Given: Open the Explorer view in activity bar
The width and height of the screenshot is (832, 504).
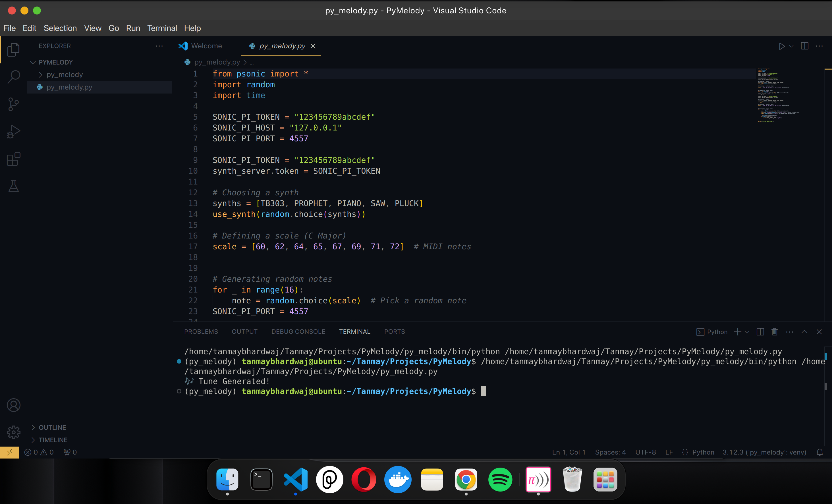Looking at the screenshot, I should pyautogui.click(x=14, y=50).
